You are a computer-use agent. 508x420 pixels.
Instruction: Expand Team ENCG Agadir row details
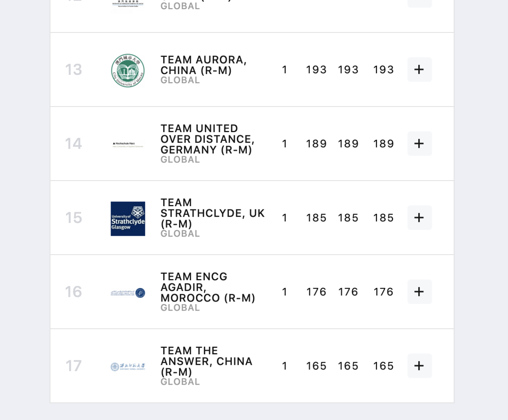[x=419, y=292]
